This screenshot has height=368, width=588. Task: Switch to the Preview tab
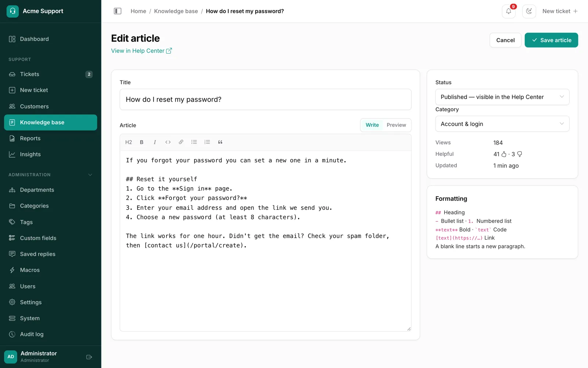coord(396,125)
